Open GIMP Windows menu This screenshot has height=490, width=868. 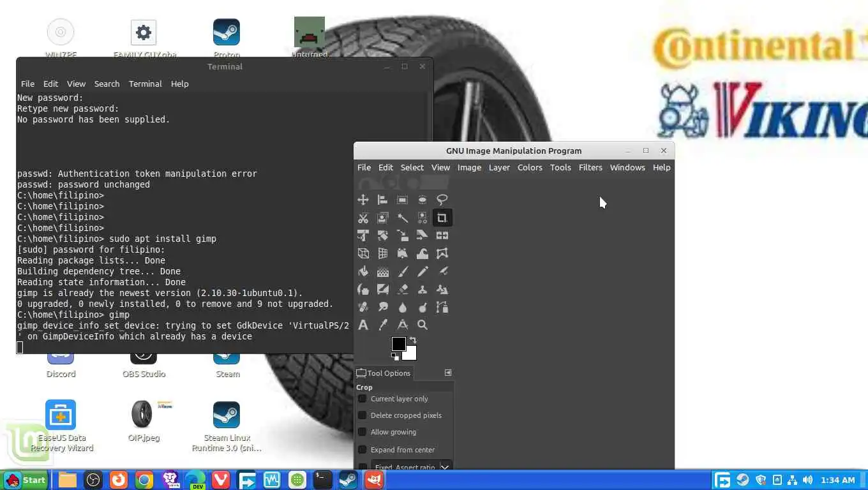627,167
